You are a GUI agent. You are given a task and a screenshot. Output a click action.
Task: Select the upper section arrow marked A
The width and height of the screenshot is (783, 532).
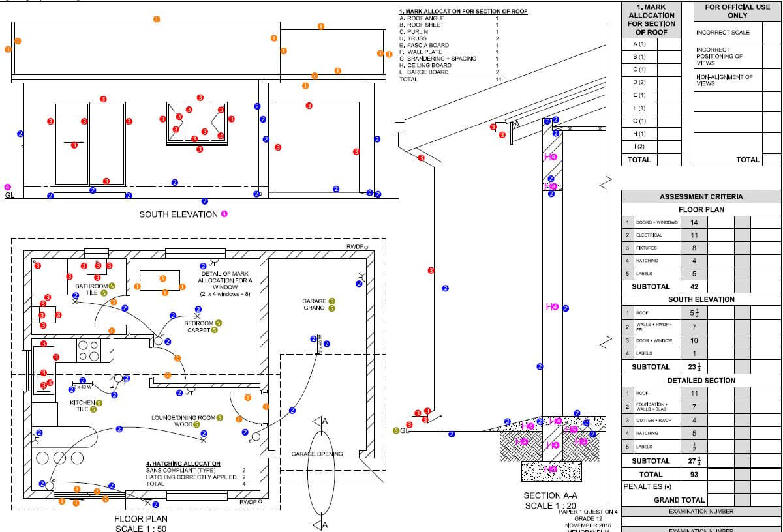319,421
